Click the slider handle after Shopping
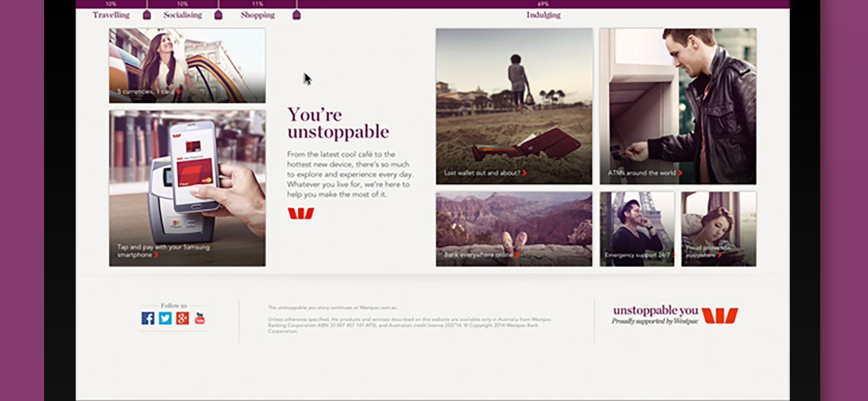 click(296, 14)
